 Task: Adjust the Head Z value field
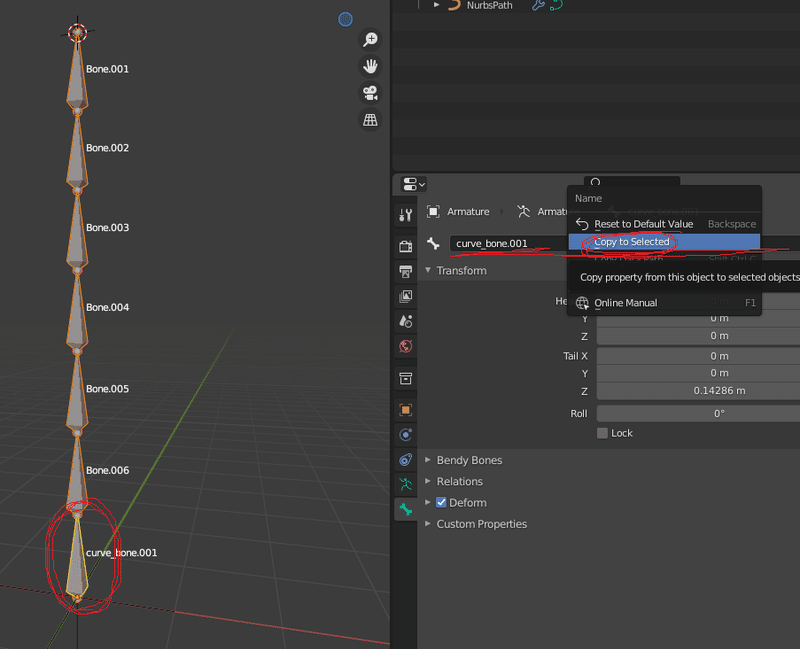pos(698,336)
